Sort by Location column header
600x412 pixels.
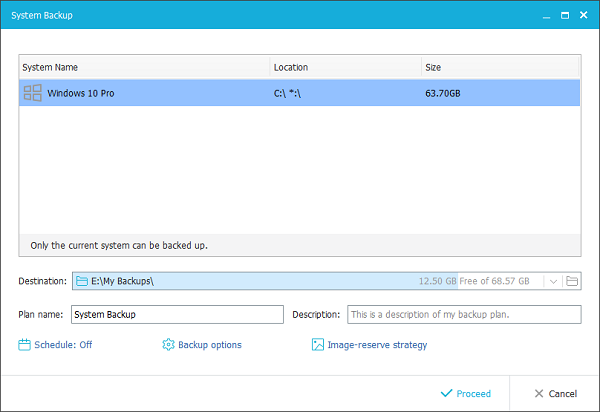click(x=346, y=67)
